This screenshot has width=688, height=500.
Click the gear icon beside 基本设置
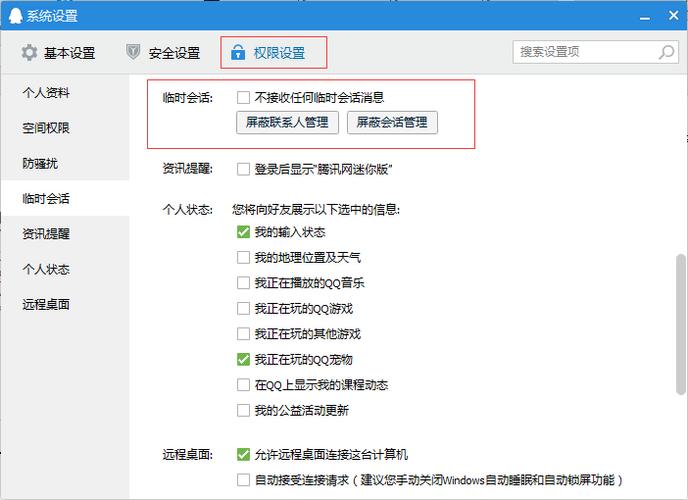(x=29, y=53)
